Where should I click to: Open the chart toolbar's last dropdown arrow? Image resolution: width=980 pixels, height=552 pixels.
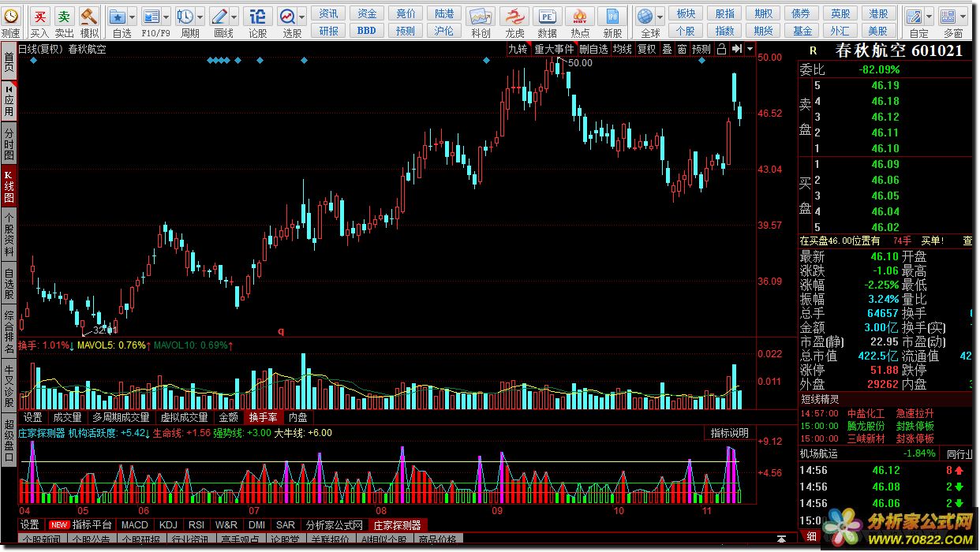(748, 49)
